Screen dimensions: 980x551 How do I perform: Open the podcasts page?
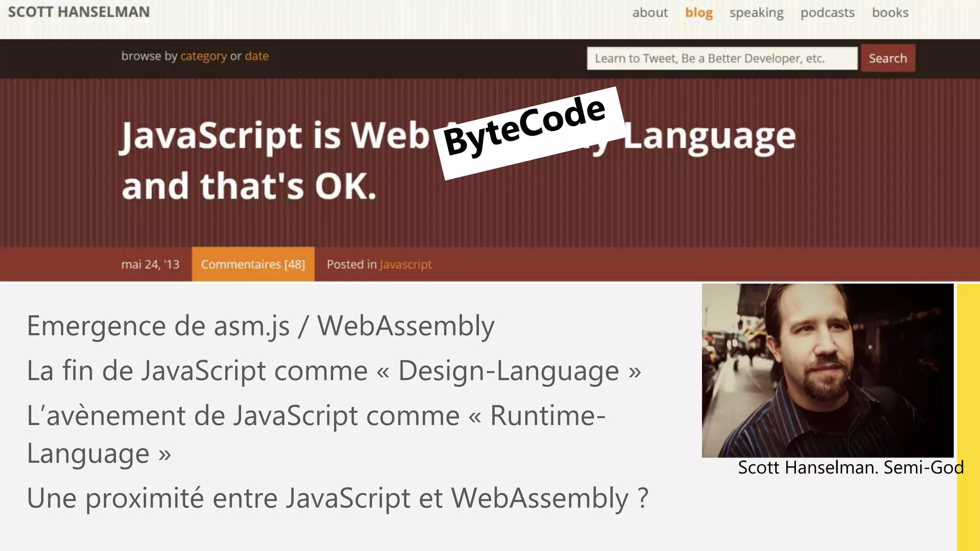(x=827, y=12)
